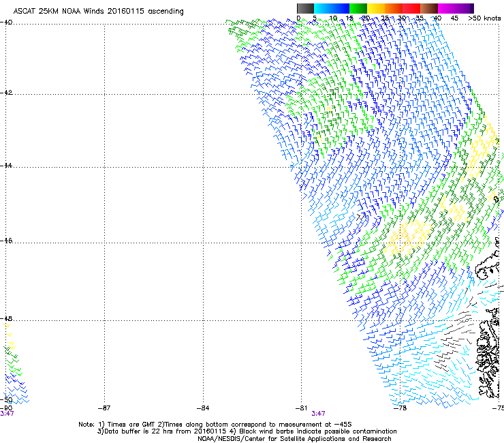Click the green 15–20 knots color bar segment
The height and width of the screenshot is (443, 504).
pos(358,8)
